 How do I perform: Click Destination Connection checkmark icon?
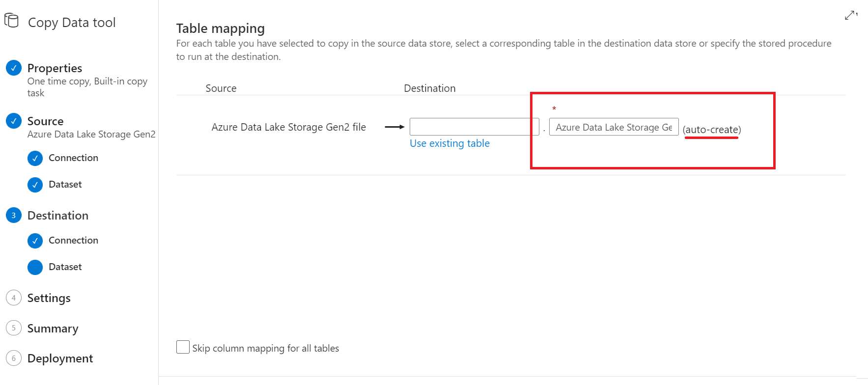(35, 241)
